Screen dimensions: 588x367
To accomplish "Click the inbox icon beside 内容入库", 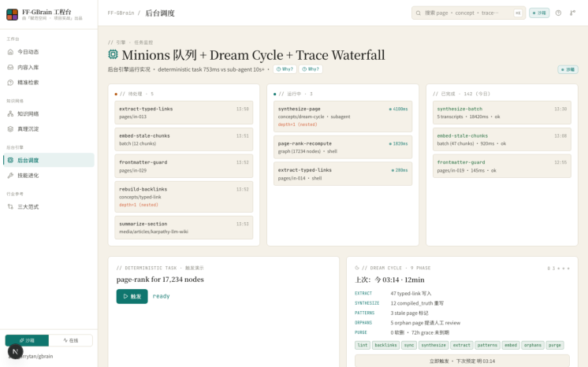I will pos(10,67).
